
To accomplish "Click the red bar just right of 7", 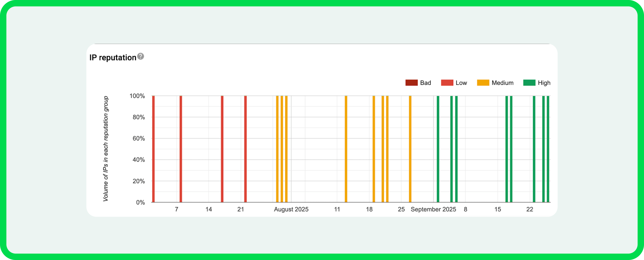I will click(181, 149).
